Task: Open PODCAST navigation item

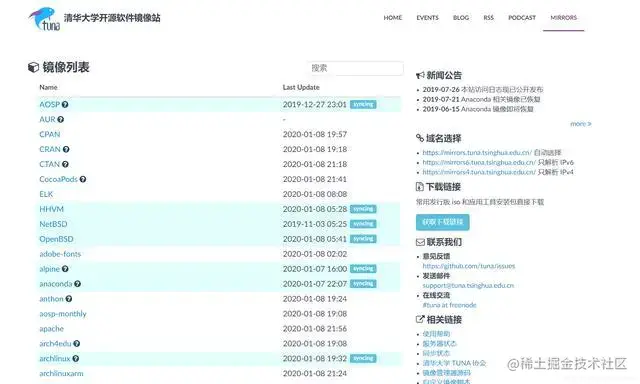Action: tap(522, 18)
